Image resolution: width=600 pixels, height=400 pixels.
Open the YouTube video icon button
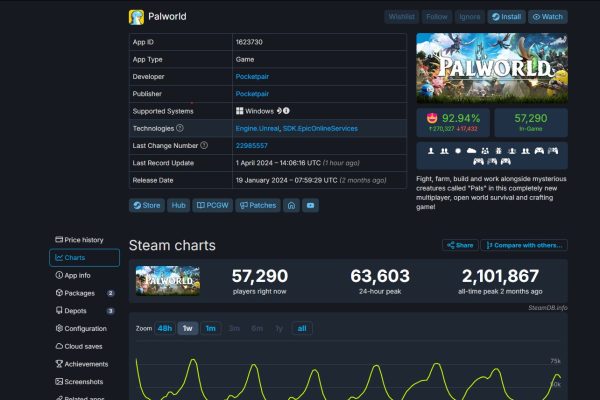(x=310, y=206)
